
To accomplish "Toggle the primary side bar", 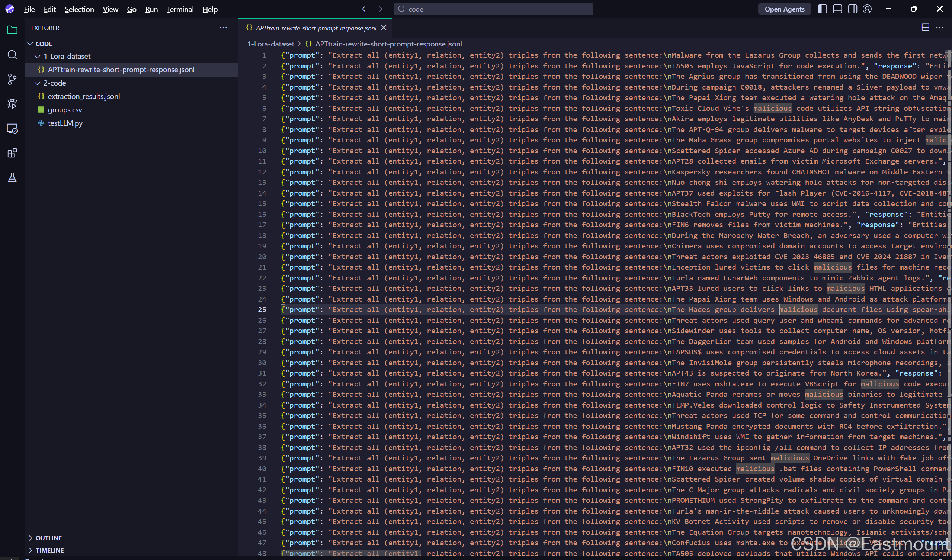I will [823, 9].
